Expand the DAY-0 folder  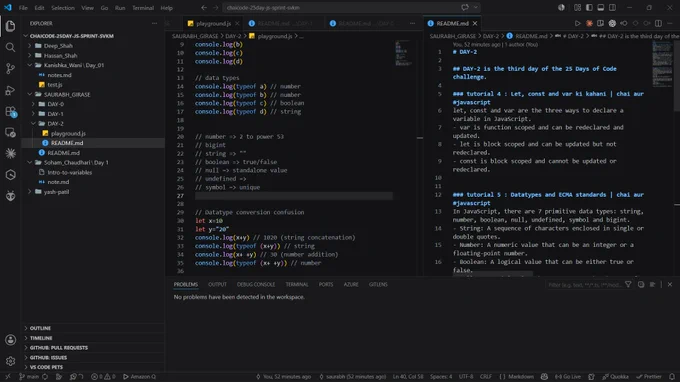[56, 104]
